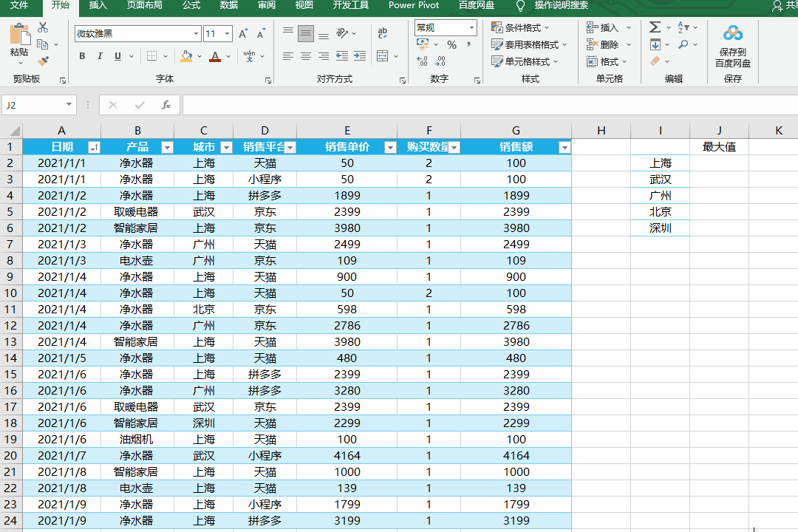Viewport: 798px width, 532px height.
Task: Open the 城市 column filter dropdown
Action: (226, 147)
